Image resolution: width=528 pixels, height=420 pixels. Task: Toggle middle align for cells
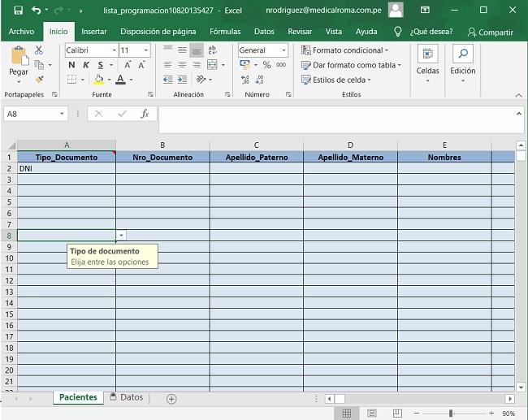click(182, 50)
